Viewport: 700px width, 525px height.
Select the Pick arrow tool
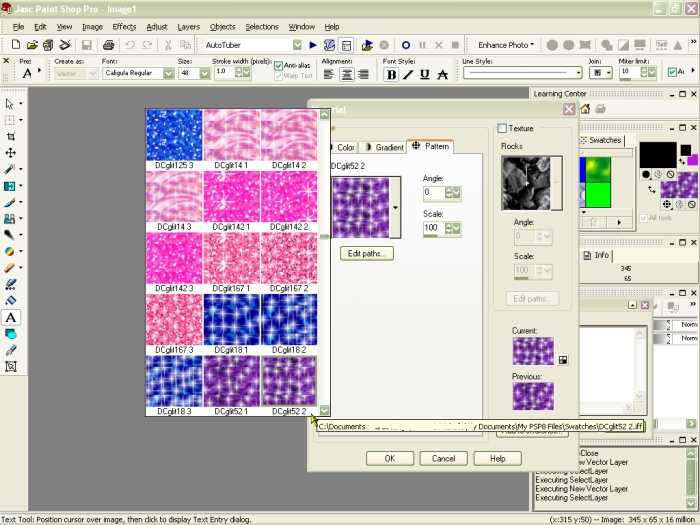coord(9,104)
